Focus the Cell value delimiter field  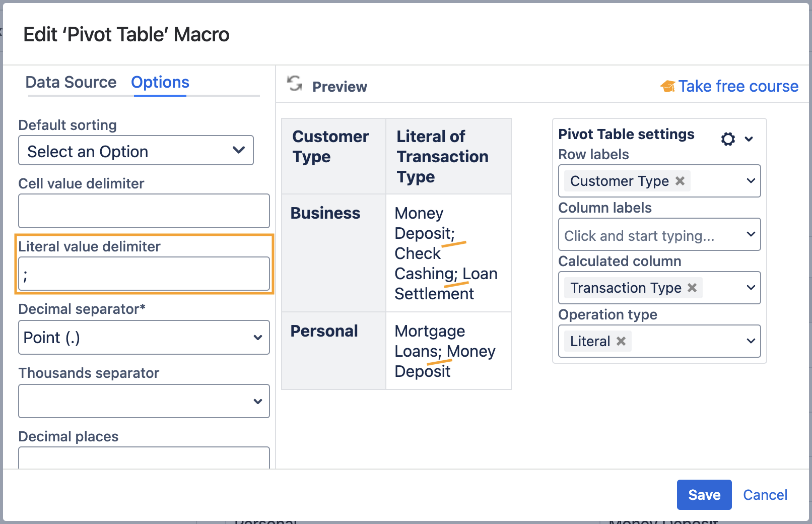[144, 211]
